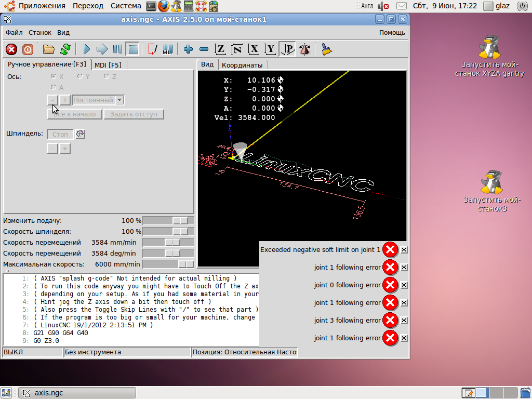532x399 pixels.
Task: Switch to Ручное управление [F3] tab
Action: point(47,64)
